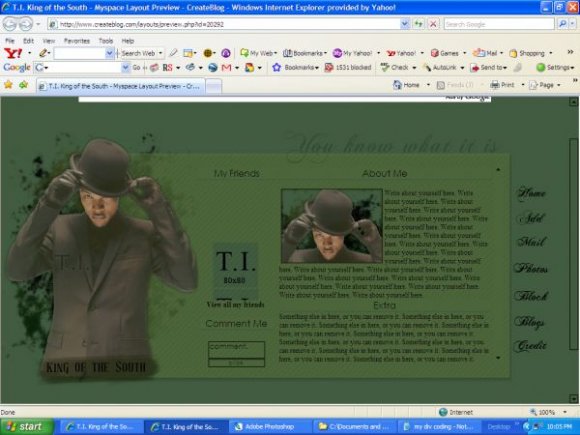Stop loading with the red X icon
Screen dimensions: 580x435
click(x=433, y=24)
